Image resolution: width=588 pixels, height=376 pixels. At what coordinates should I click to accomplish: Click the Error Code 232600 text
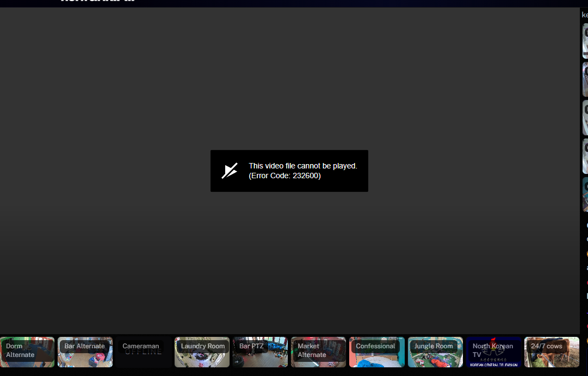click(x=284, y=176)
